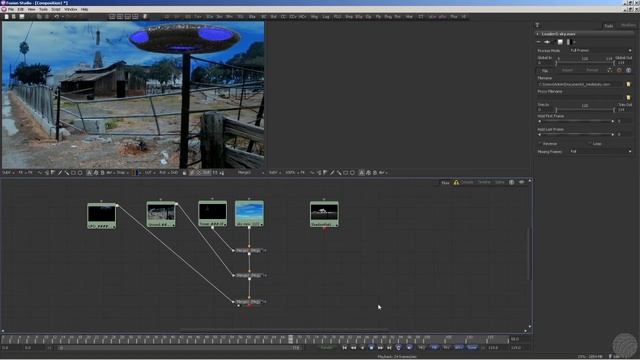Switch to the Modifiers tab in control panel
640x360 pixels.
[x=628, y=25]
